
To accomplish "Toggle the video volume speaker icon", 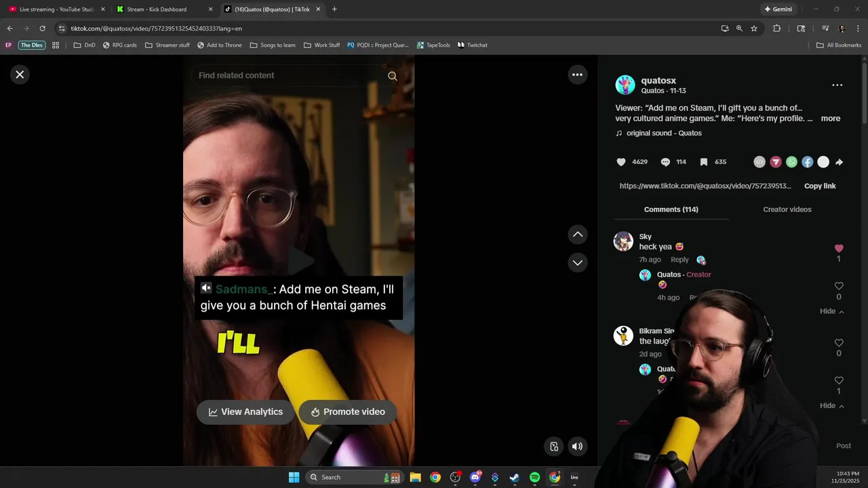I will (x=577, y=446).
